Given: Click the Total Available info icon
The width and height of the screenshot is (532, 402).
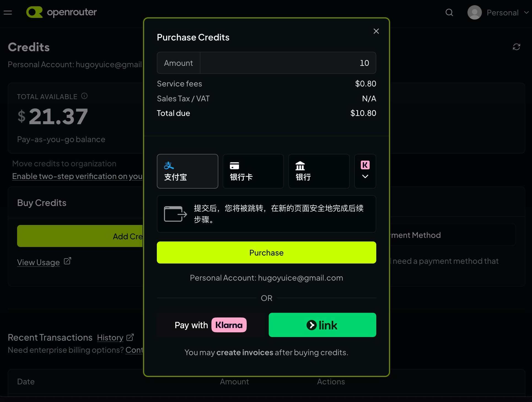Looking at the screenshot, I should pyautogui.click(x=84, y=96).
